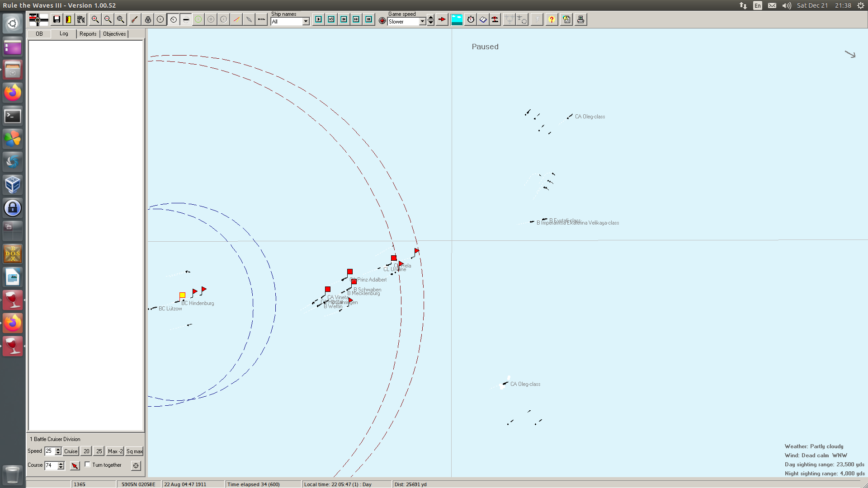
Task: Click the Speed value stepper arrows
Action: [58, 451]
